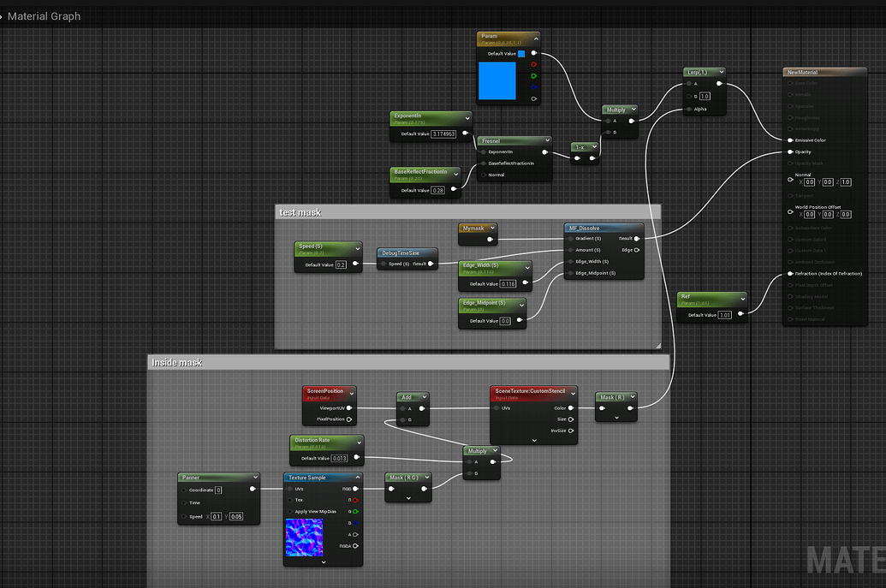
Task: Click the B input pin on the top Multiply node
Action: point(609,133)
